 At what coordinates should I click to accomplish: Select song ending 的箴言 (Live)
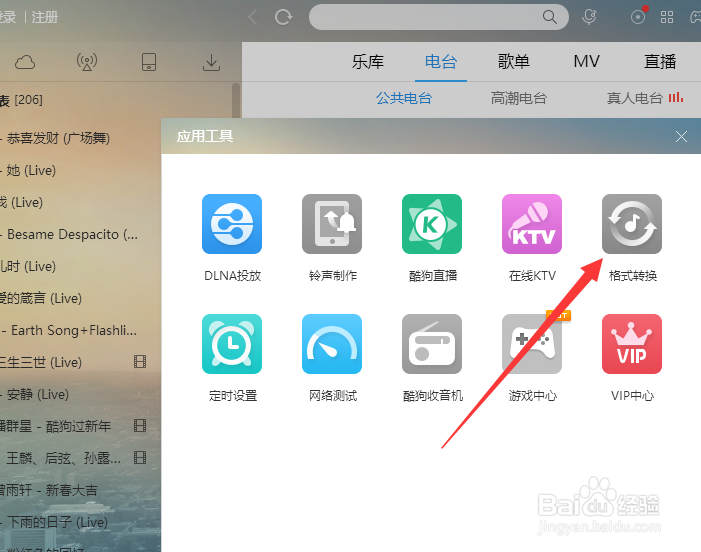point(41,299)
